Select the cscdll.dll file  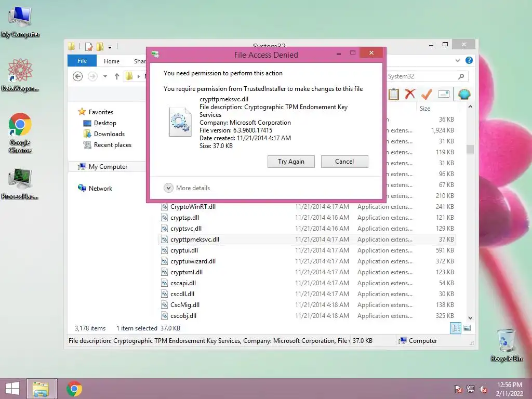click(307, 294)
